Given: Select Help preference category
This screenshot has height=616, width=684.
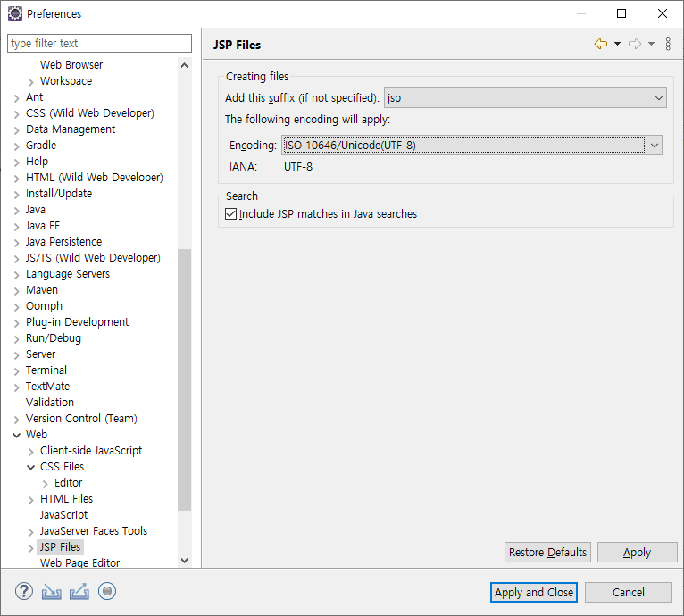Looking at the screenshot, I should [x=38, y=161].
